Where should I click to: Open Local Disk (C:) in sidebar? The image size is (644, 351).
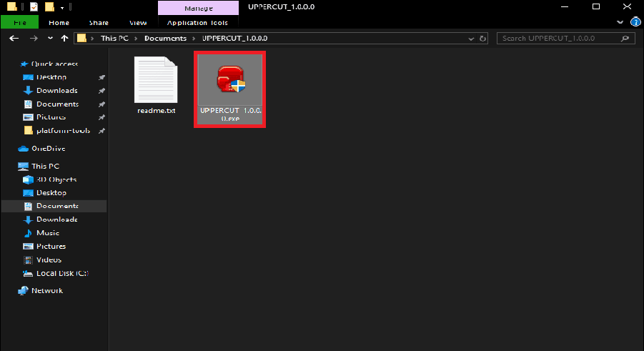click(61, 274)
